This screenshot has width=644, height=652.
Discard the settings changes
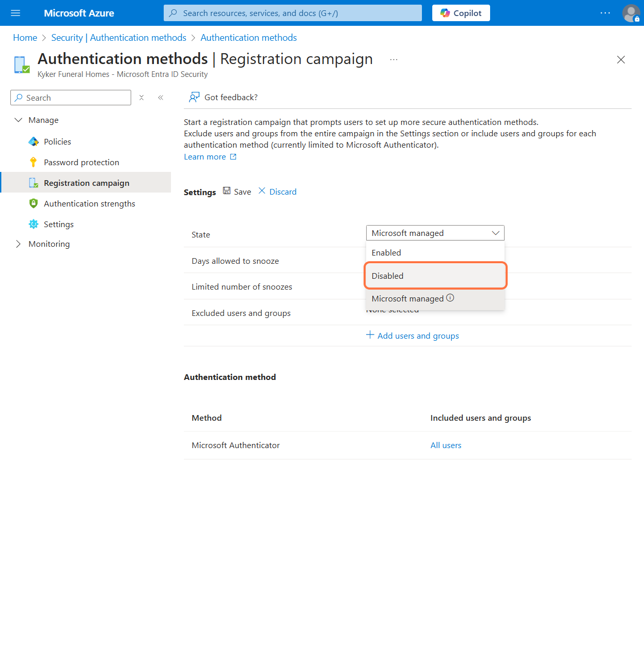point(277,192)
